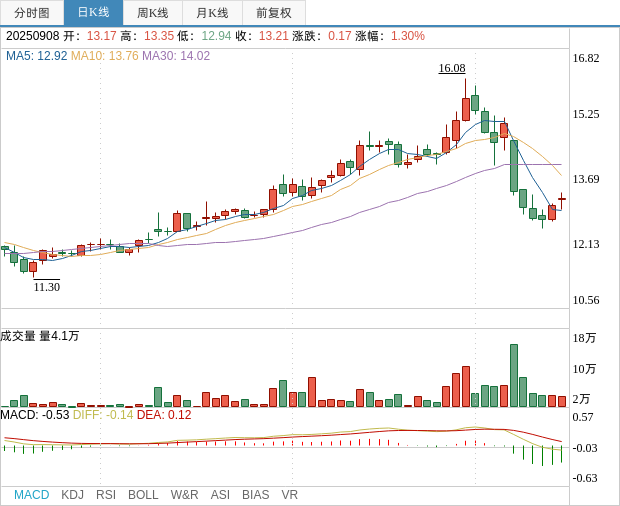The height and width of the screenshot is (506, 620).
Task: Click the 涨跌 0.17 change value
Action: click(340, 36)
